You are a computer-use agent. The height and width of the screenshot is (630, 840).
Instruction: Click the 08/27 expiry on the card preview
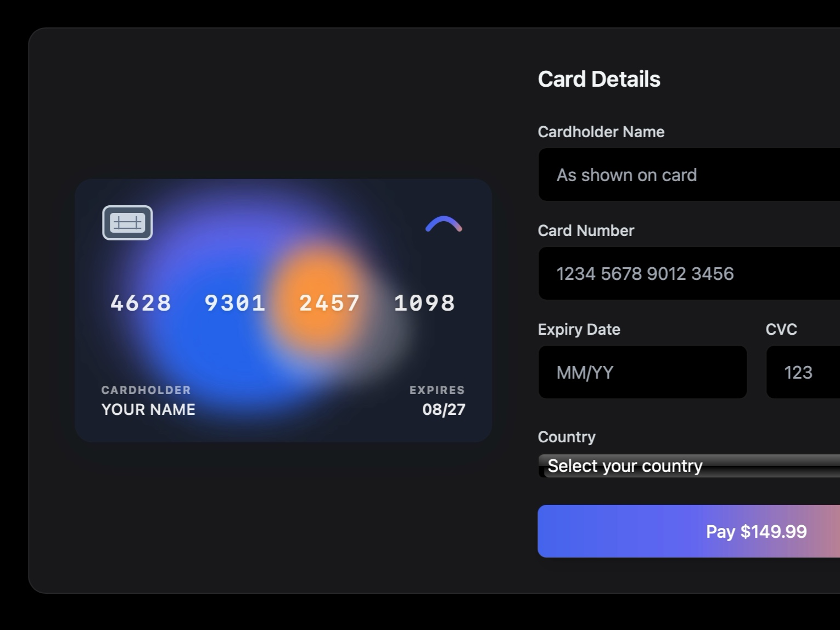[444, 409]
